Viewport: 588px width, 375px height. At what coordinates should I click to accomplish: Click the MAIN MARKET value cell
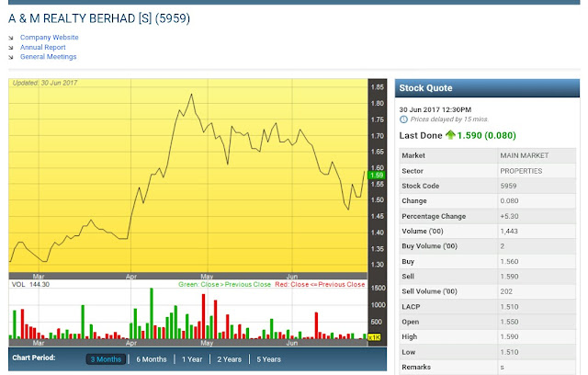[x=537, y=155]
